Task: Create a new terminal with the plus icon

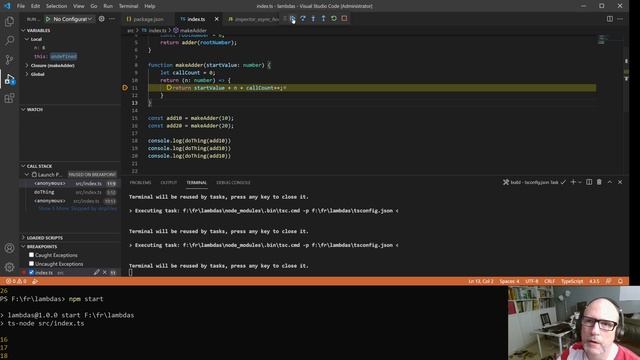Action: (573, 182)
